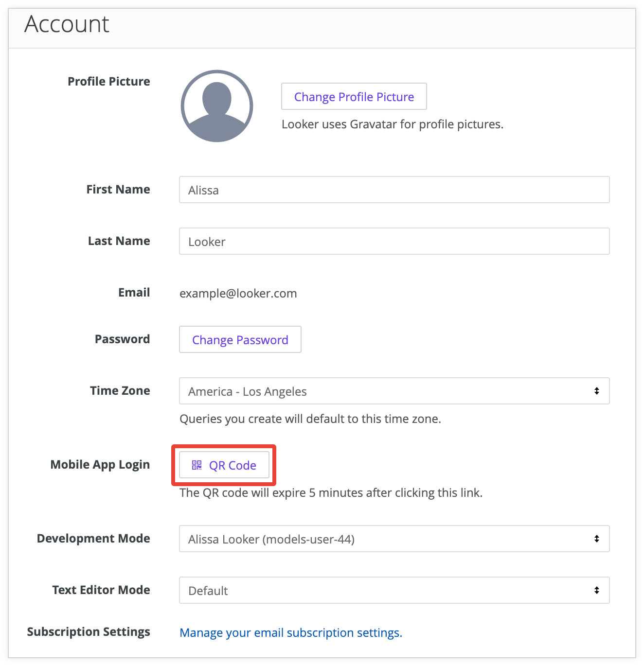Click the Profile Picture label
This screenshot has height=666, width=644.
coord(109,81)
